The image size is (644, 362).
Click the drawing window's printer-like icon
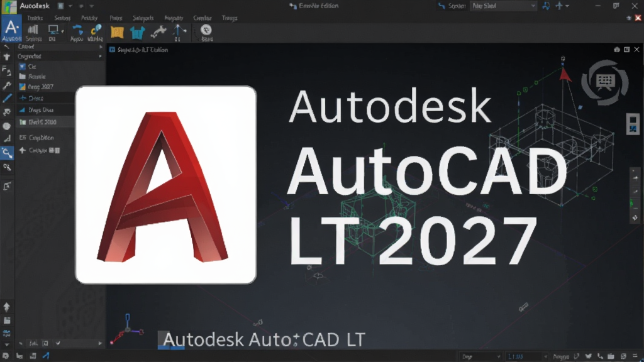tap(616, 50)
